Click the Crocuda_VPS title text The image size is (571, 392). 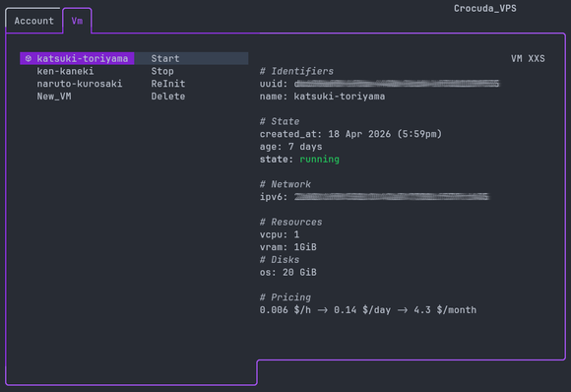click(484, 9)
